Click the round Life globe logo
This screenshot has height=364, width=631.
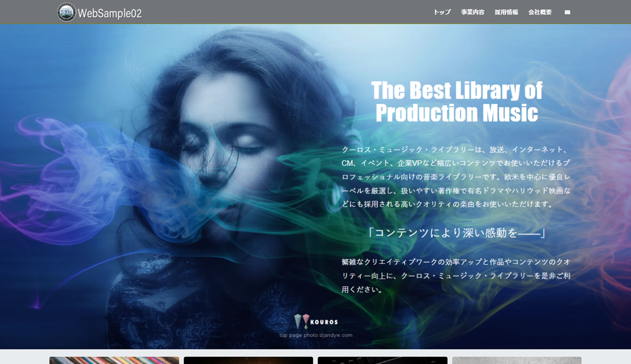pyautogui.click(x=66, y=12)
